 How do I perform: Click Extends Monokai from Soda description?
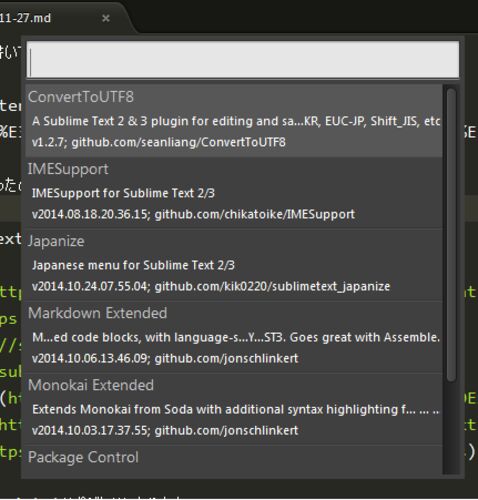coord(236,409)
